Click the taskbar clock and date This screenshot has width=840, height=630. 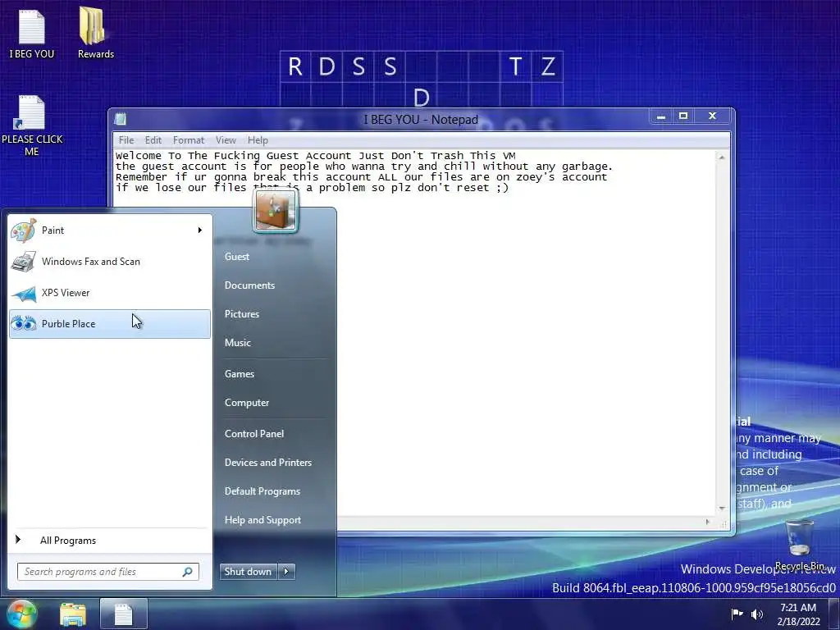(798, 614)
